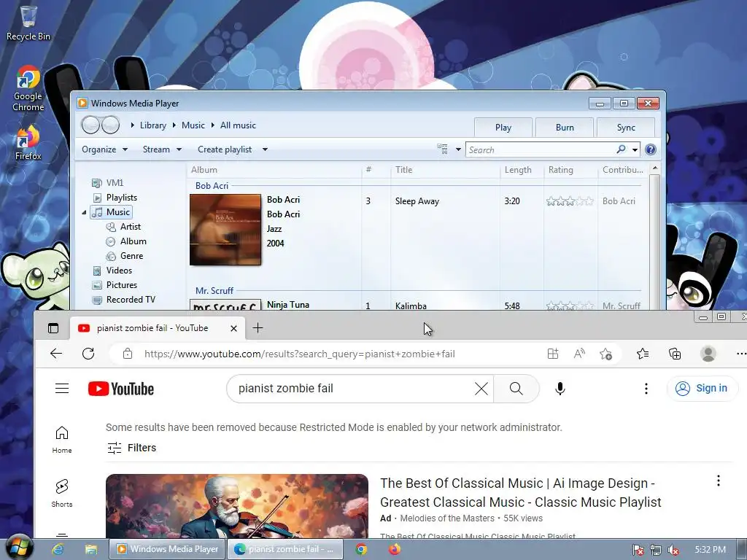Close the pianist zombie fail tab
This screenshot has height=560, width=747.
click(233, 328)
